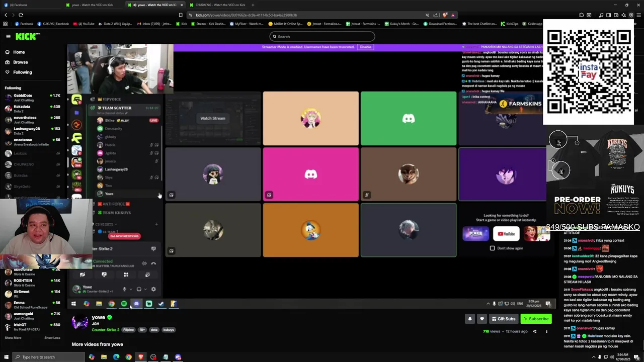Image resolution: width=644 pixels, height=362 pixels.
Task: Toggle Discord microphone mute
Action: pyautogui.click(x=124, y=289)
